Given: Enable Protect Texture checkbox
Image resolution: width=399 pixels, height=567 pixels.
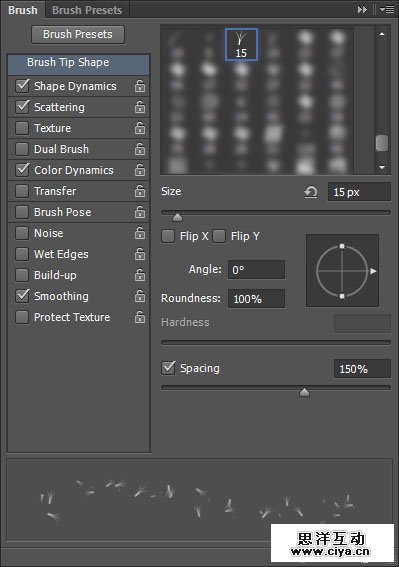Looking at the screenshot, I should click(x=22, y=317).
